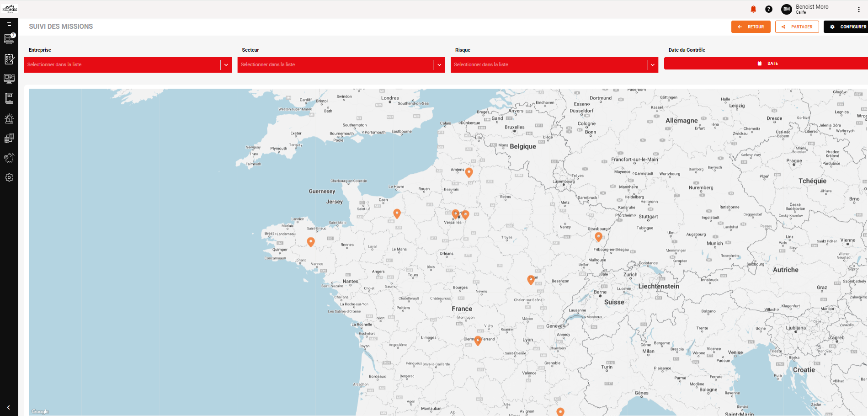Click the PARTAGER button
The image size is (868, 416).
click(797, 27)
